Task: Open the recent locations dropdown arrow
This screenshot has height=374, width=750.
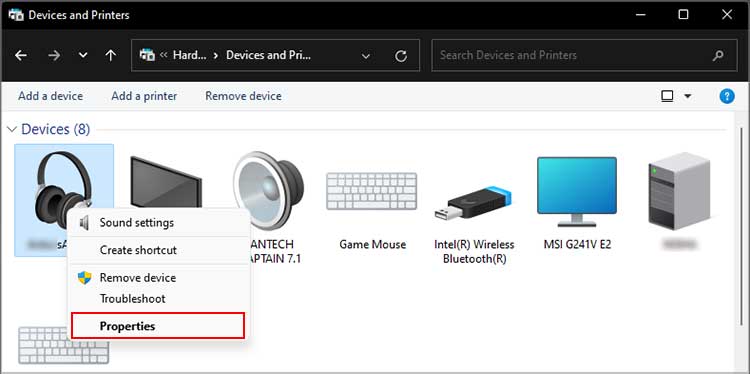Action: 83,55
